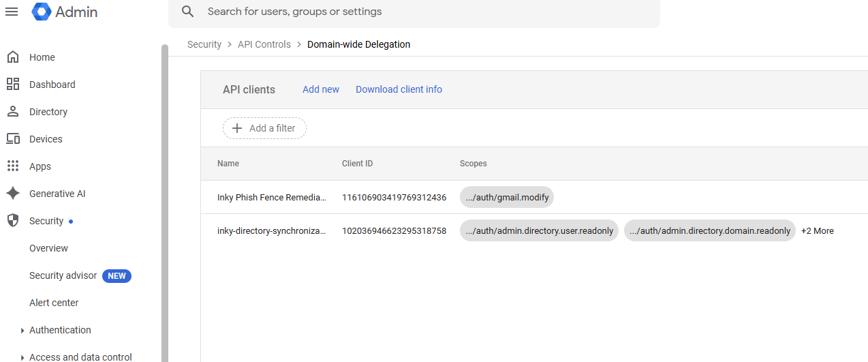Open the Apps grid icon
This screenshot has height=362, width=868.
tap(12, 166)
